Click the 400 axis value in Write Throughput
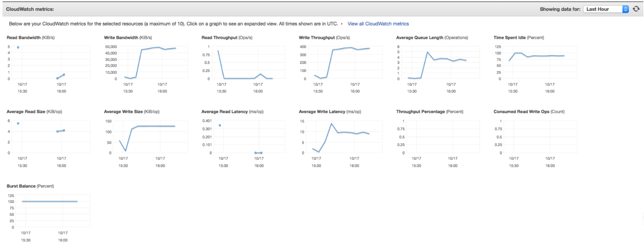Image resolution: width=644 pixels, height=243 pixels. (303, 47)
